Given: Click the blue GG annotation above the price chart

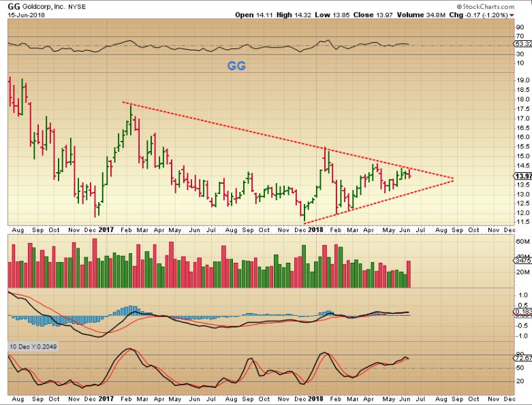Looking at the screenshot, I should (x=236, y=65).
